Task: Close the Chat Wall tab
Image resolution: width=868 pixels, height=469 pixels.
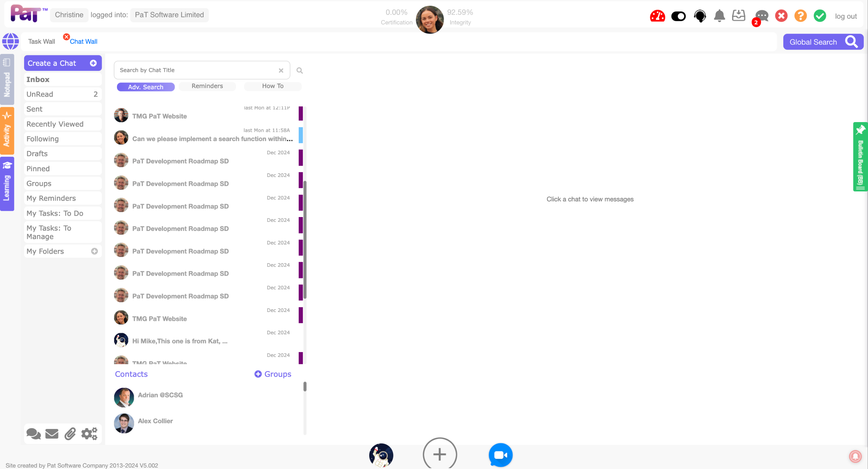Action: pos(66,37)
